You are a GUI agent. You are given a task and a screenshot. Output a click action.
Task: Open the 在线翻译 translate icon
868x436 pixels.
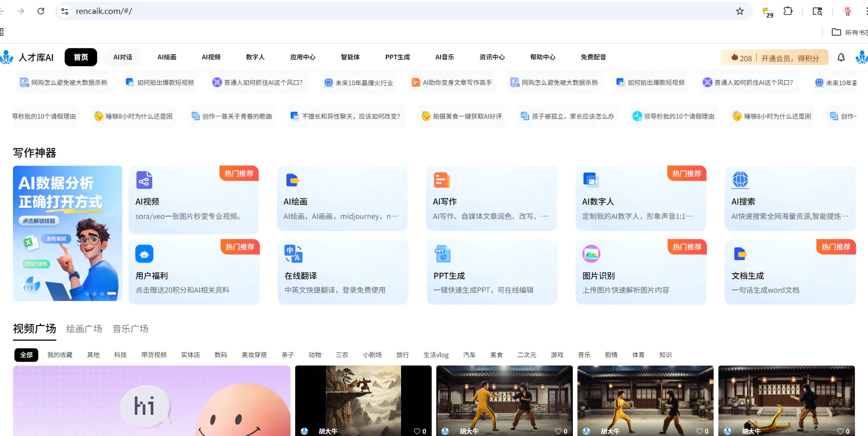(x=293, y=253)
